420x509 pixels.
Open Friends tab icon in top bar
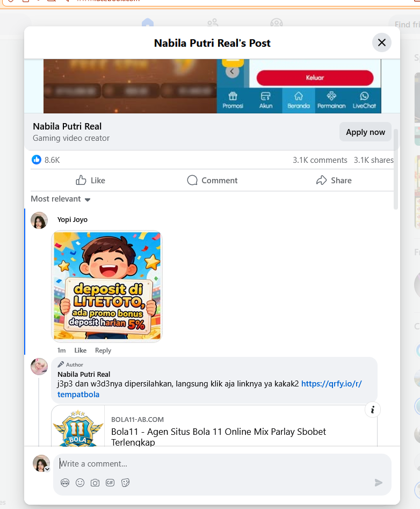(213, 23)
